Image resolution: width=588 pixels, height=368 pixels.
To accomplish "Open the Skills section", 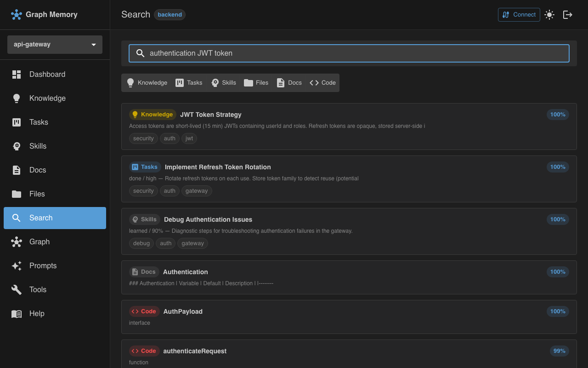I will point(38,146).
